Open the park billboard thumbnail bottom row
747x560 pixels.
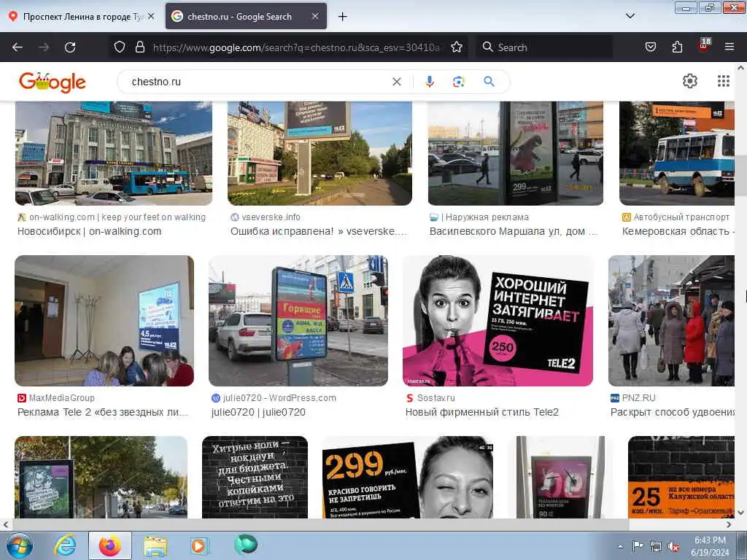tap(101, 477)
